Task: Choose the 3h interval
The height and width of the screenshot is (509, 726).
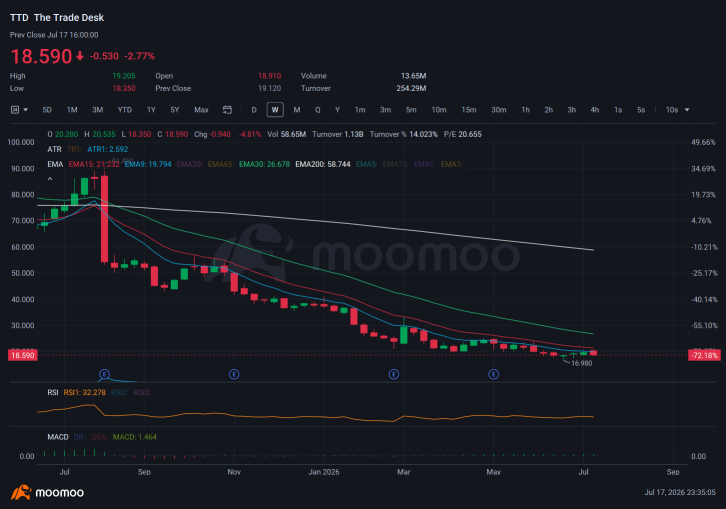Action: pos(572,110)
